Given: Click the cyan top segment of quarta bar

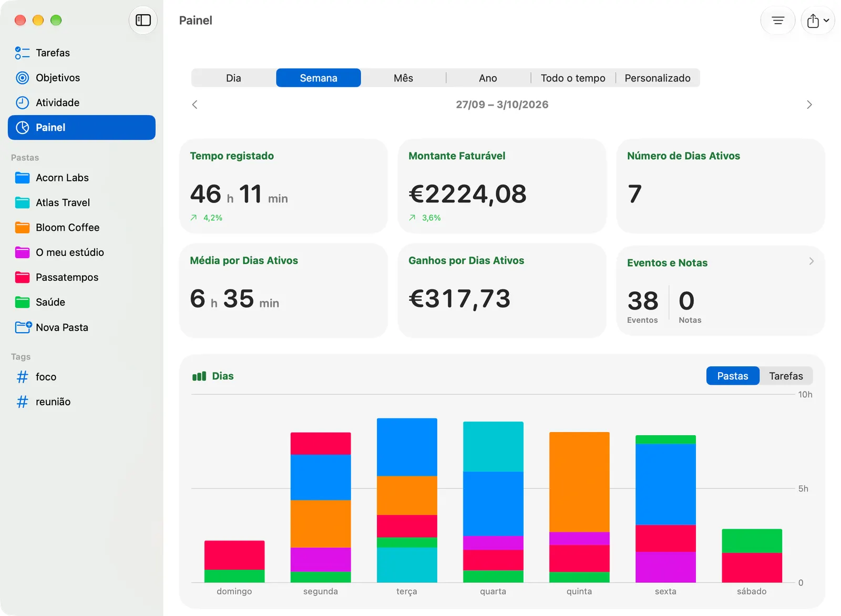Looking at the screenshot, I should 493,447.
